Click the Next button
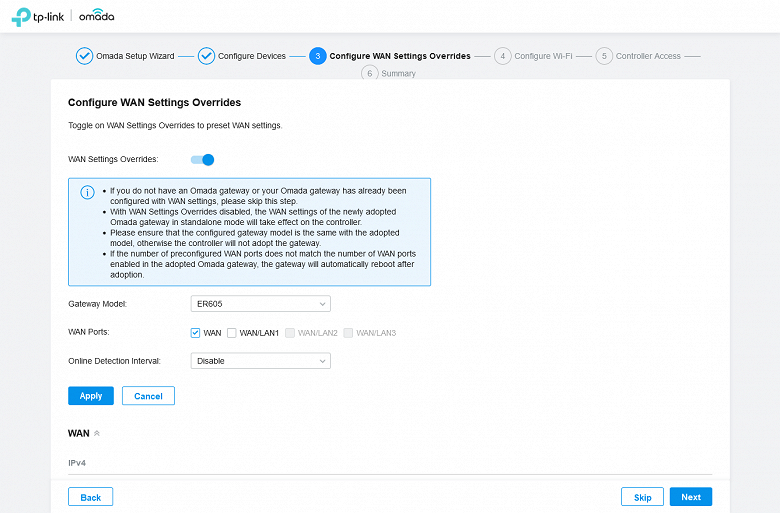780x513 pixels. coord(691,497)
